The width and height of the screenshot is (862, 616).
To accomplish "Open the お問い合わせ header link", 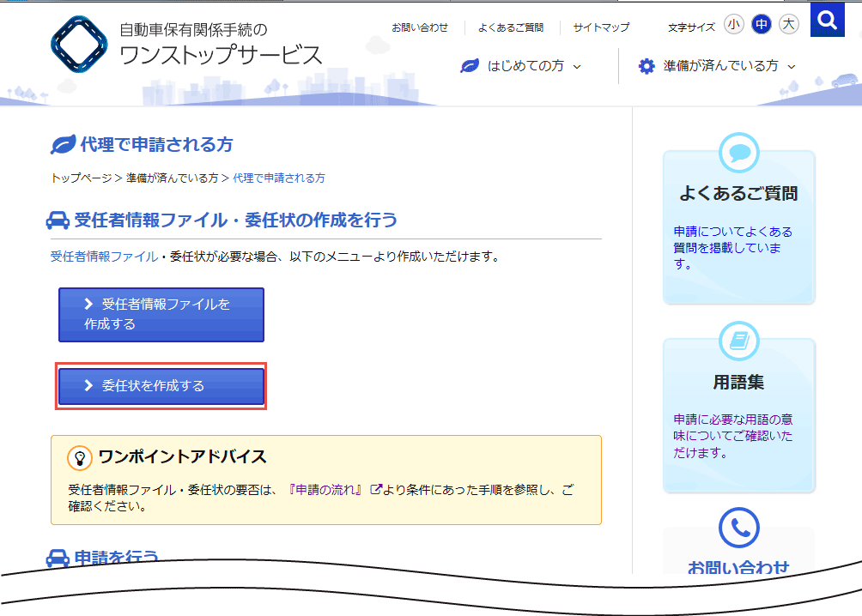I will click(x=420, y=27).
